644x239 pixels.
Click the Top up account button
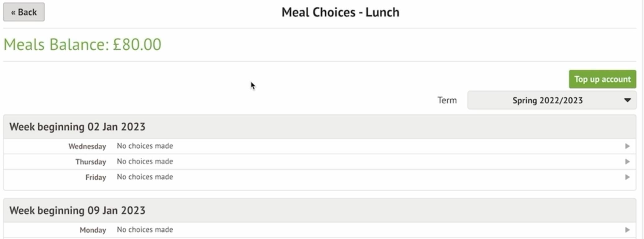[602, 79]
